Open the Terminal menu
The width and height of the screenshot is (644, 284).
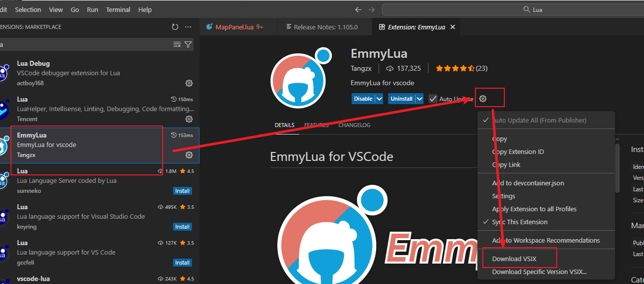(117, 9)
